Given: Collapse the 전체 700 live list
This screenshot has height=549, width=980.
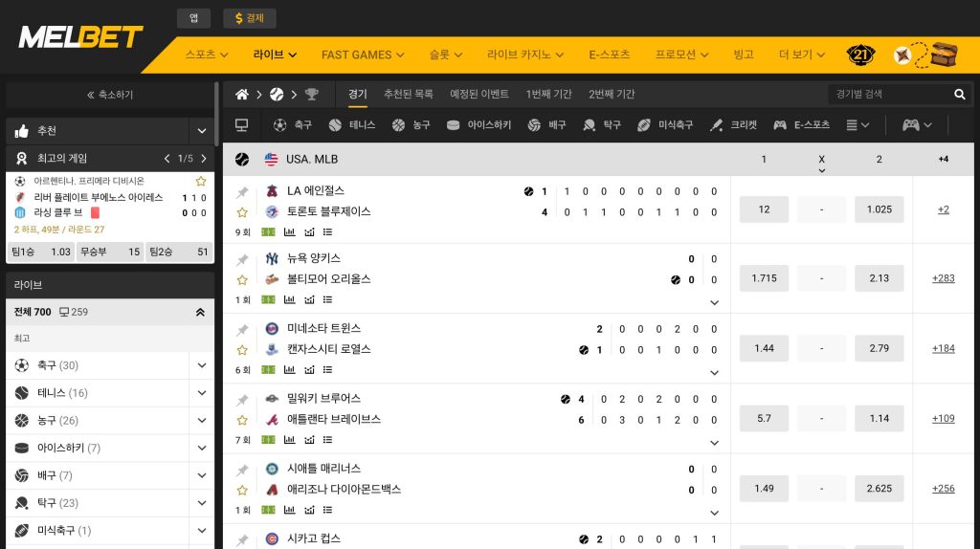Looking at the screenshot, I should coord(200,313).
